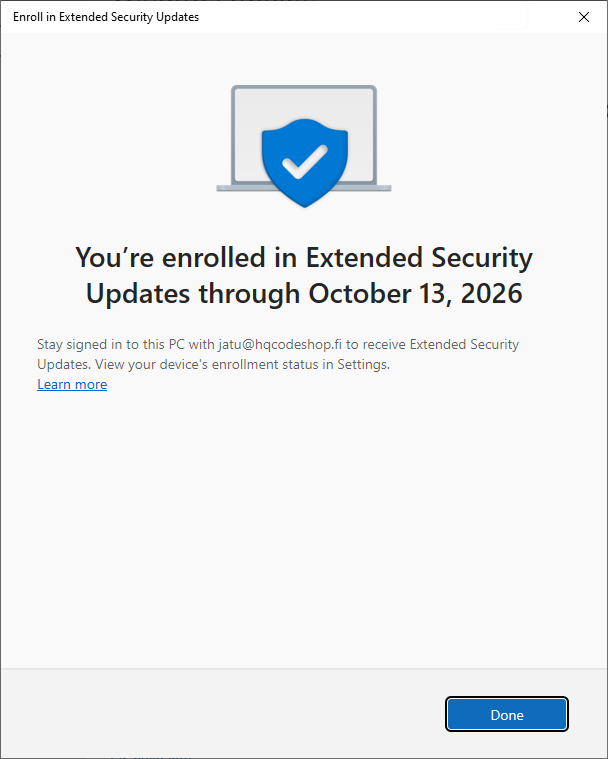The image size is (608, 759).
Task: Click "Extended Security" in the heading's first line
Action: (419, 258)
